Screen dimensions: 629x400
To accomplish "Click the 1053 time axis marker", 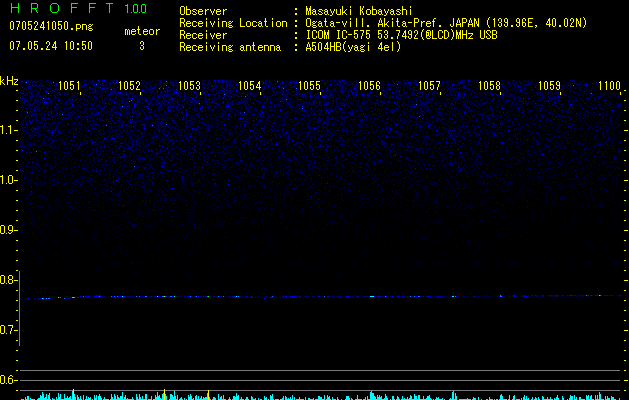I will (x=189, y=86).
